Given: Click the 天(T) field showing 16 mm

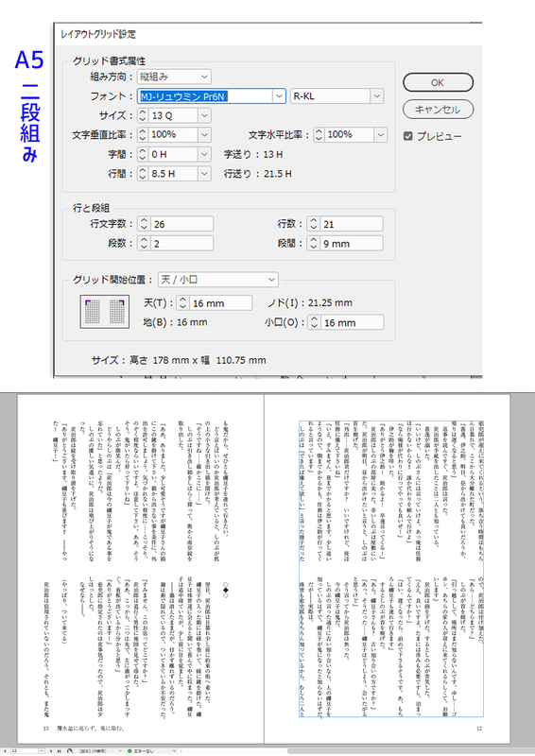Looking at the screenshot, I should click(220, 302).
